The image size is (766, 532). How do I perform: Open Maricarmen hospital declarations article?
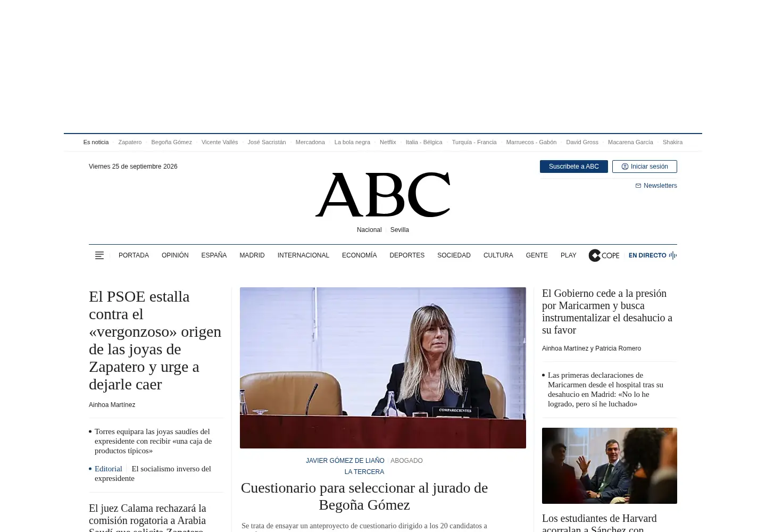click(606, 389)
